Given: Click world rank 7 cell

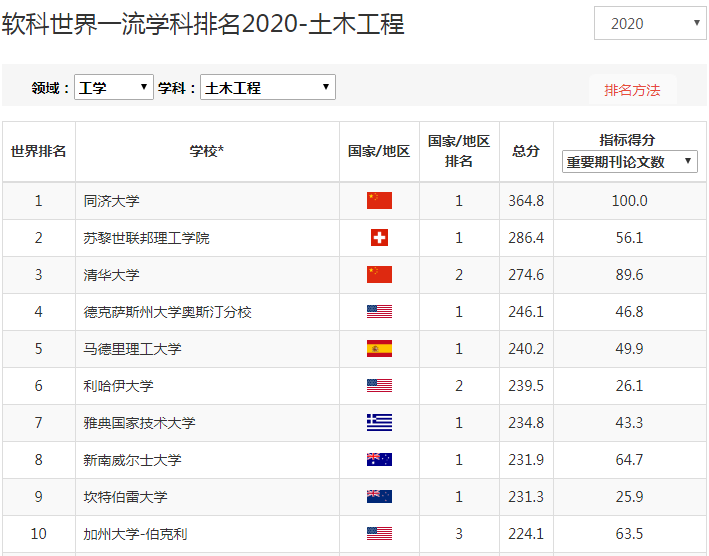Looking at the screenshot, I should [38, 423].
